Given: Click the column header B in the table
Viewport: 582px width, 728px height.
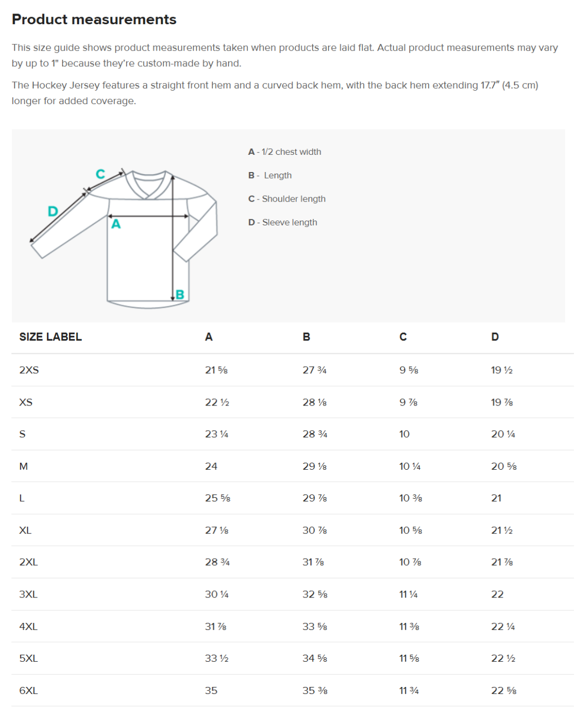Looking at the screenshot, I should click(x=306, y=337).
